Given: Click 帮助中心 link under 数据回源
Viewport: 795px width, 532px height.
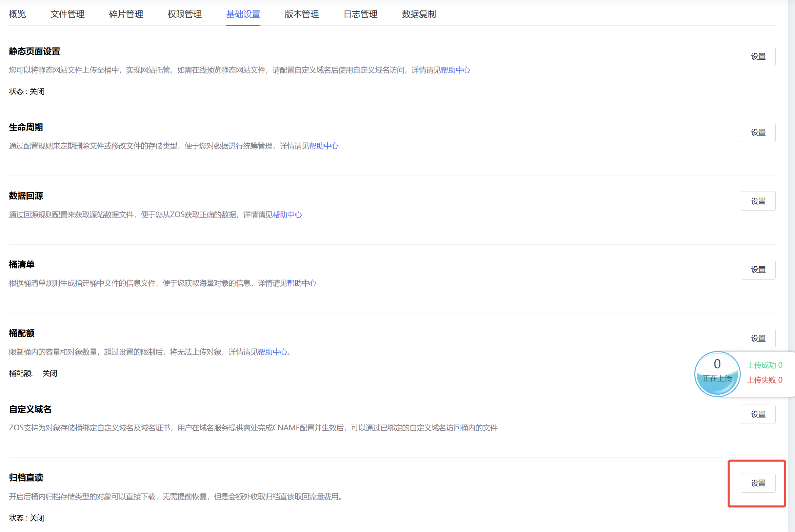Looking at the screenshot, I should point(287,215).
